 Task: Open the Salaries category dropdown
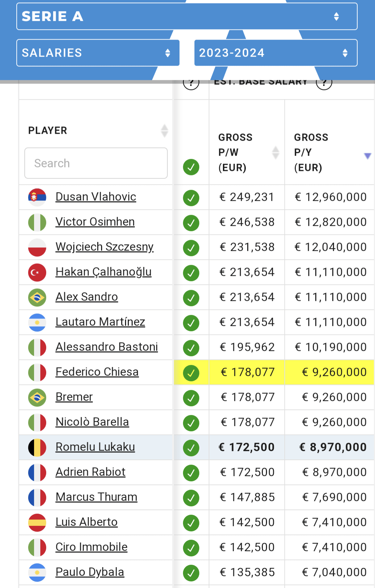98,53
